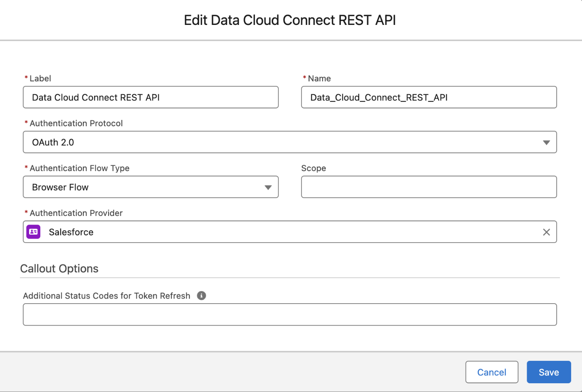This screenshot has width=582, height=392.
Task: Click the Authentication Flow Type field label
Action: click(x=79, y=168)
